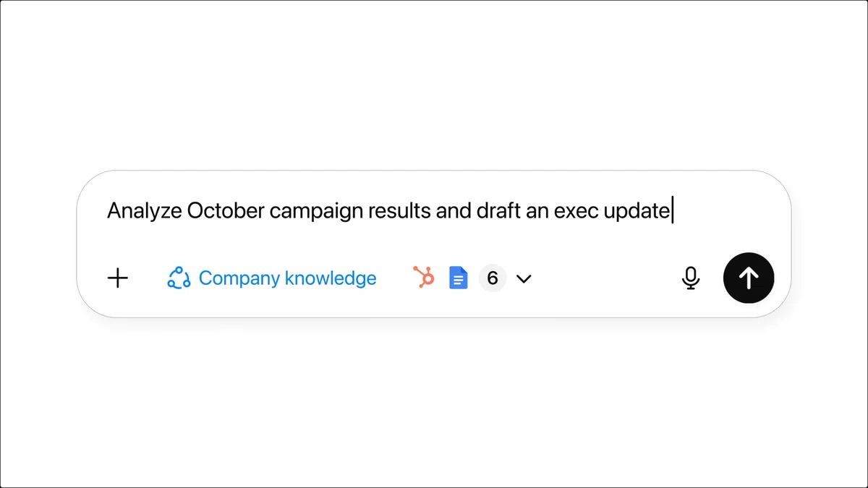Click the word "campaign" in the prompt
The height and width of the screenshot is (488, 868).
315,210
